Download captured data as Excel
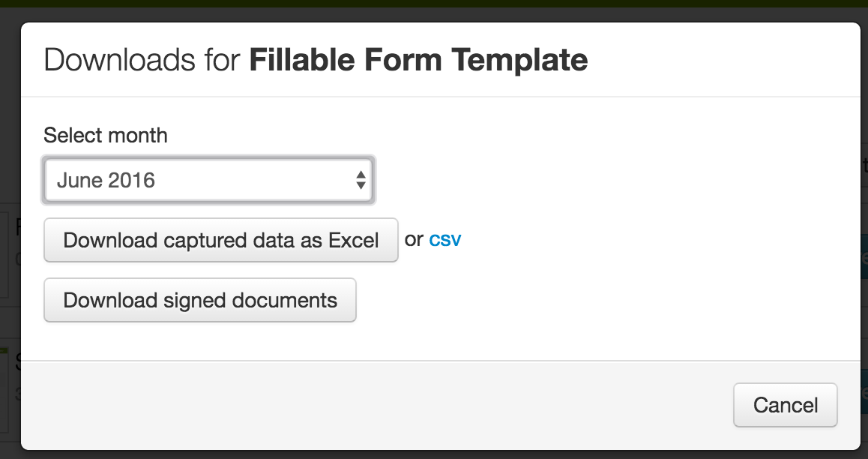This screenshot has width=868, height=459. (x=220, y=240)
